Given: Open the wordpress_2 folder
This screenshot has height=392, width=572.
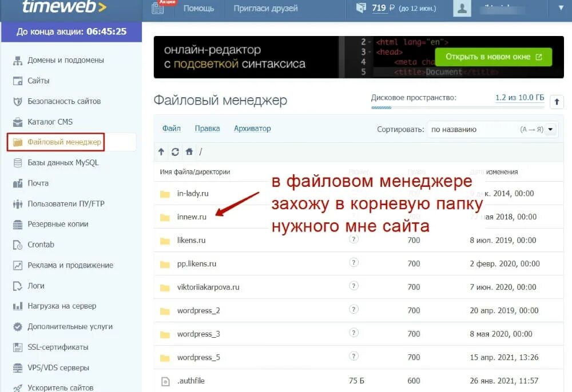Looking at the screenshot, I should click(x=198, y=311).
